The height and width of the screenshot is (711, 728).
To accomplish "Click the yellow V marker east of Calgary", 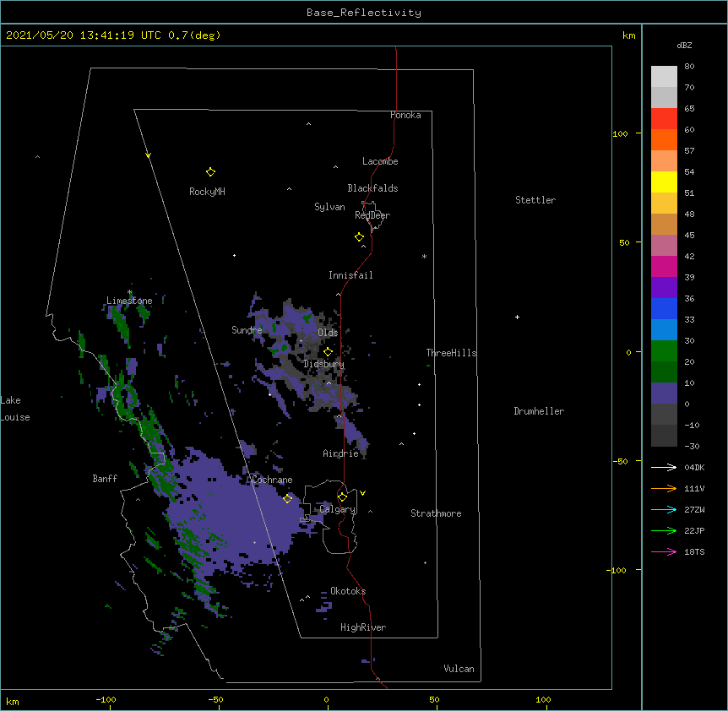I will pyautogui.click(x=362, y=493).
